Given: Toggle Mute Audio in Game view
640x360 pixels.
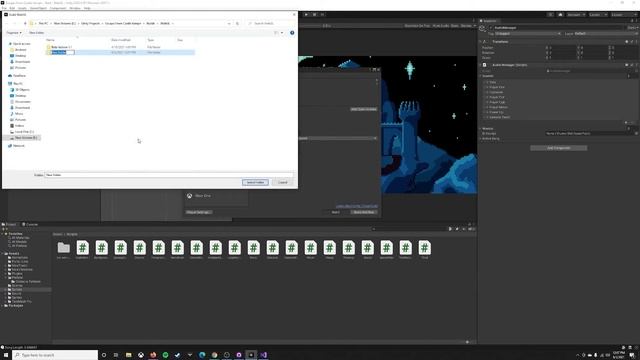Looking at the screenshot, I should [440, 26].
